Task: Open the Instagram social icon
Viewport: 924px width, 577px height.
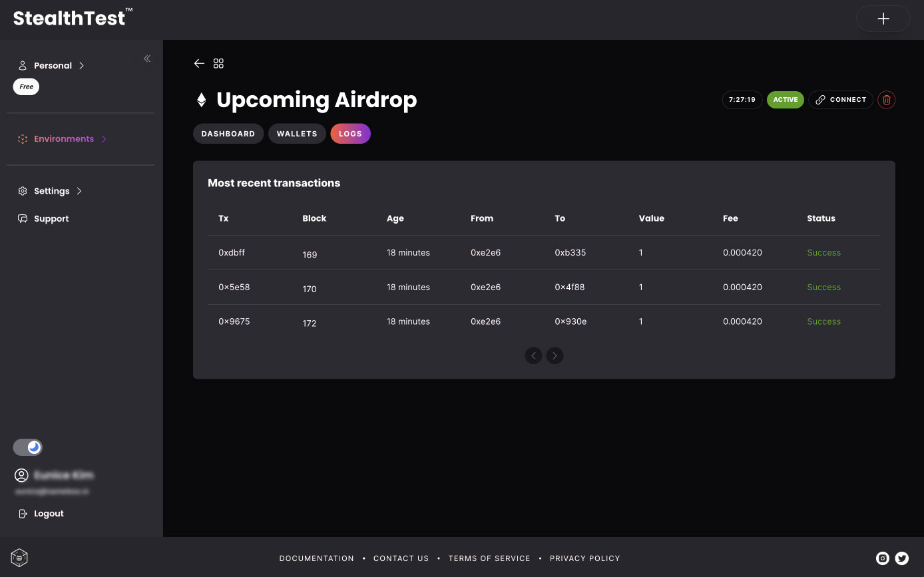Action: 883,558
